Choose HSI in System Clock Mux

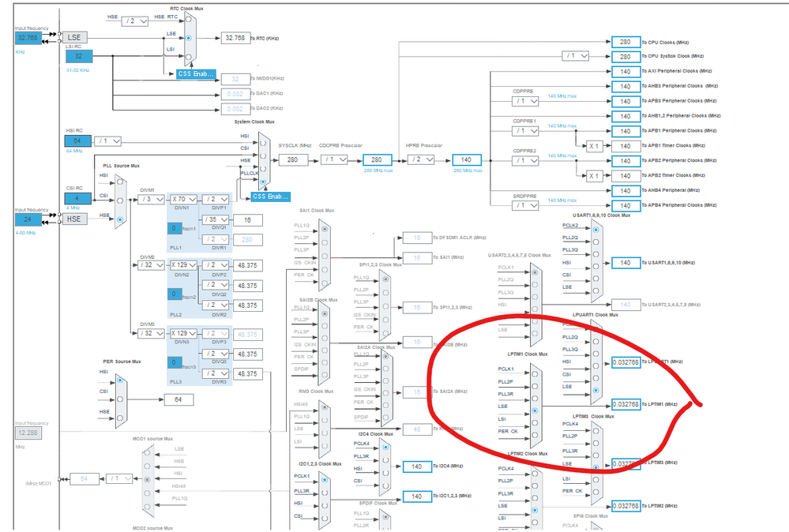pyautogui.click(x=263, y=144)
